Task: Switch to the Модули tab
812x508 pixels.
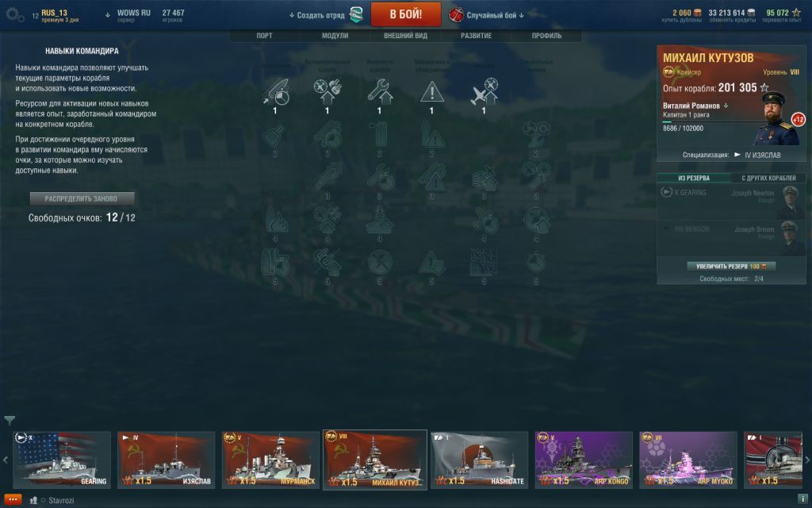Action: tap(335, 36)
